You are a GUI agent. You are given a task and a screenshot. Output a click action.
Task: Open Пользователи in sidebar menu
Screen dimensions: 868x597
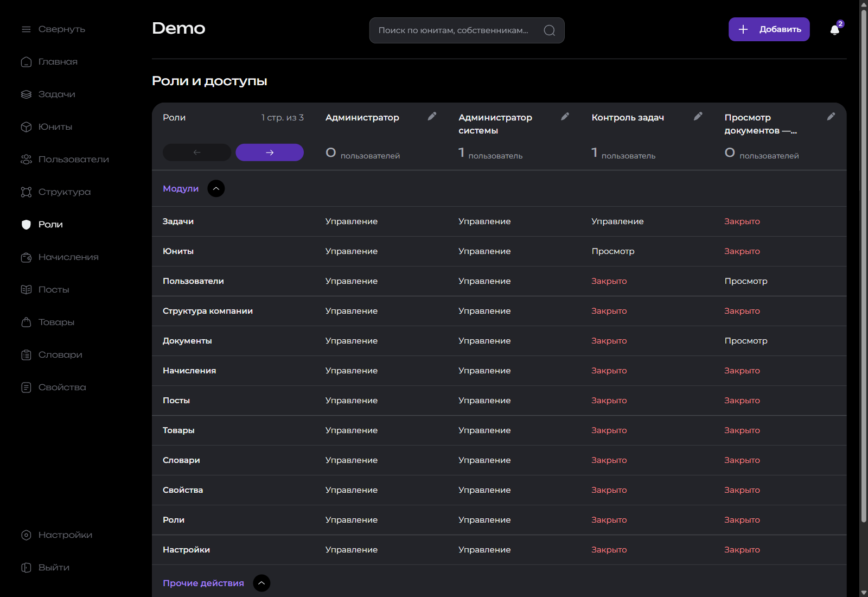pyautogui.click(x=73, y=160)
